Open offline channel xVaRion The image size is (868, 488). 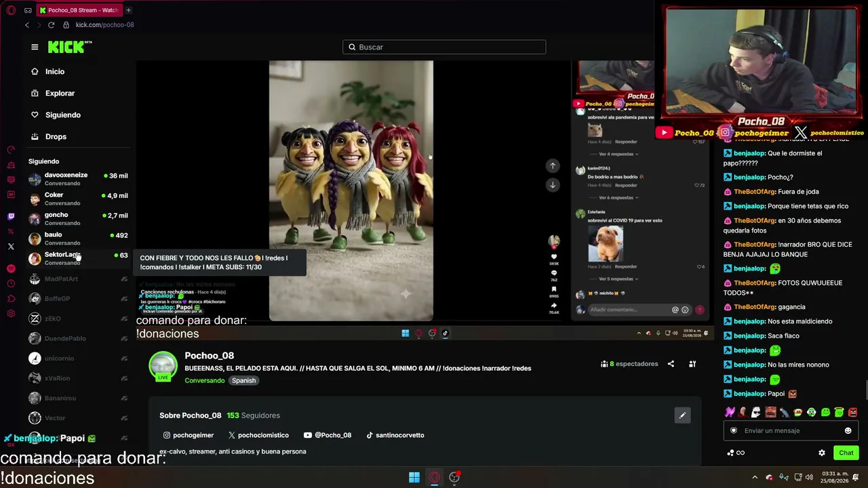pos(78,378)
